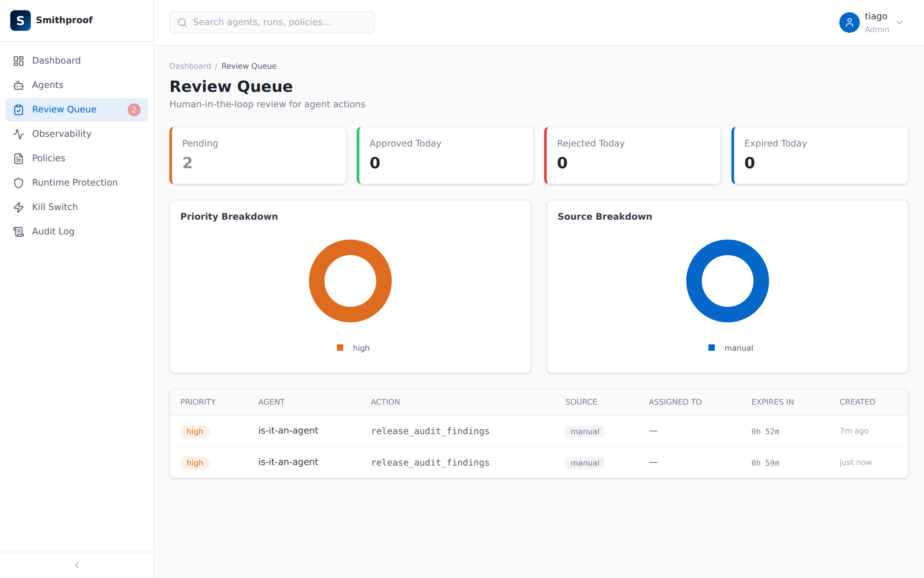This screenshot has width=924, height=578.
Task: Click the EXPIRES IN column header
Action: click(773, 402)
